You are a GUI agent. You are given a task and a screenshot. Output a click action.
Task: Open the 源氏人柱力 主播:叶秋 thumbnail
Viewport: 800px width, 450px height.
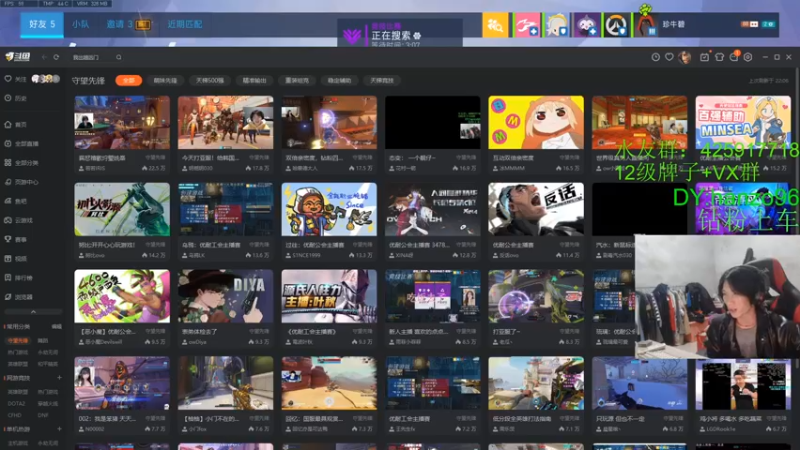click(329, 296)
